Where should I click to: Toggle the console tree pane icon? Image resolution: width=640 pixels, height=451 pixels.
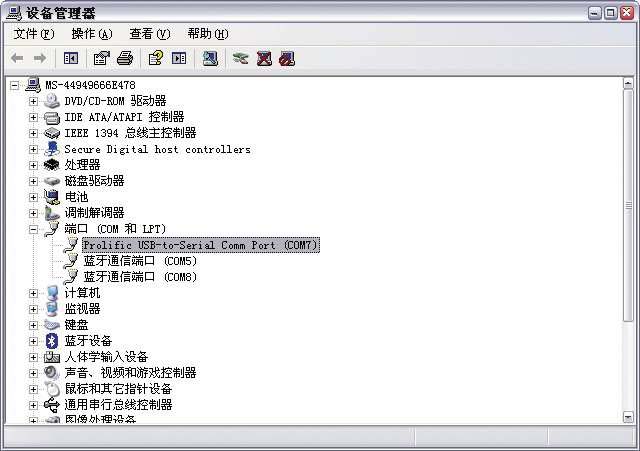click(71, 58)
